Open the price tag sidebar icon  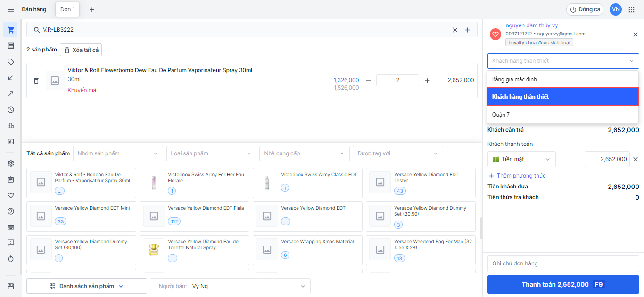click(x=11, y=62)
